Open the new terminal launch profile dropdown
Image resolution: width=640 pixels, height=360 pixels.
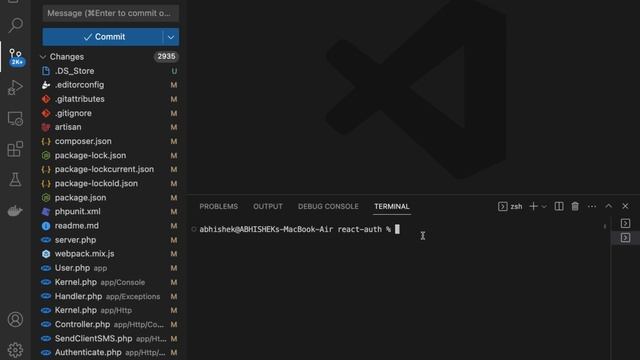click(x=544, y=207)
